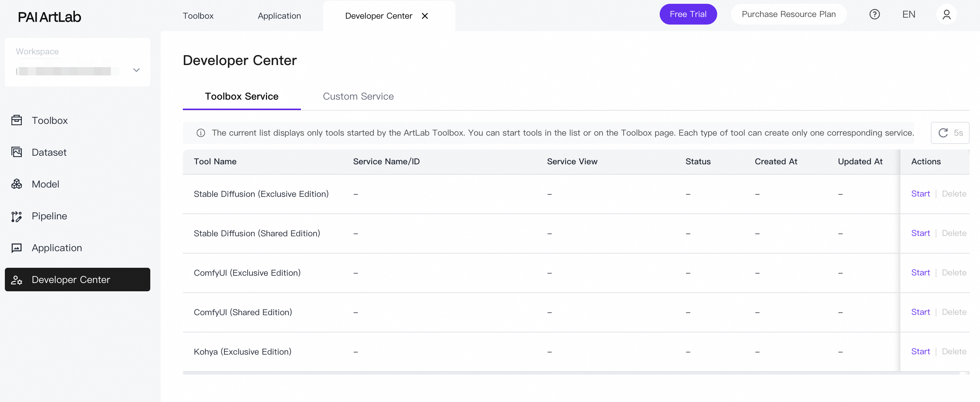Click the 5s auto-refresh button
Screen dimensions: 980x402
[950, 133]
